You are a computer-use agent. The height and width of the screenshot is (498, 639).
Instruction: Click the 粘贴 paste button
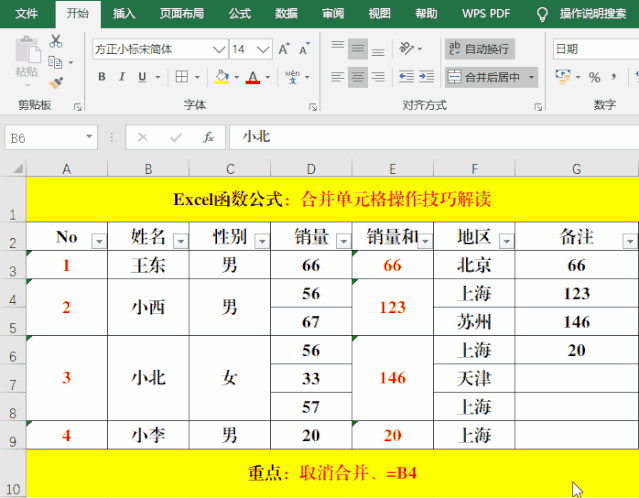click(26, 59)
